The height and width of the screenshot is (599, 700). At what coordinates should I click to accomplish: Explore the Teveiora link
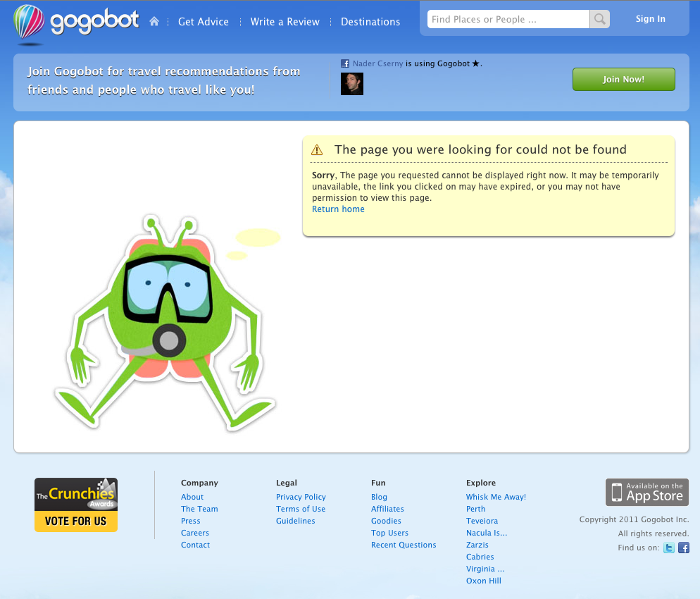[482, 521]
